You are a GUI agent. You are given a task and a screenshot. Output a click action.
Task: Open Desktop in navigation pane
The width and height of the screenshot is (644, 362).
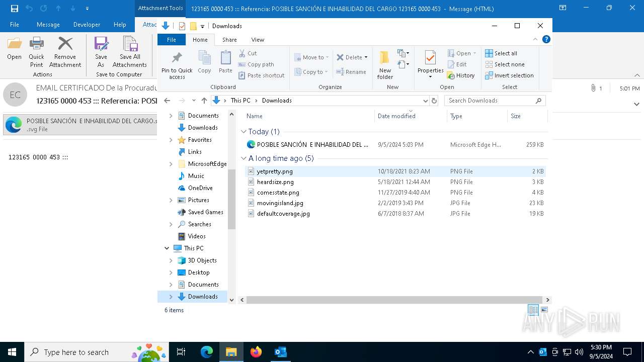(x=199, y=273)
